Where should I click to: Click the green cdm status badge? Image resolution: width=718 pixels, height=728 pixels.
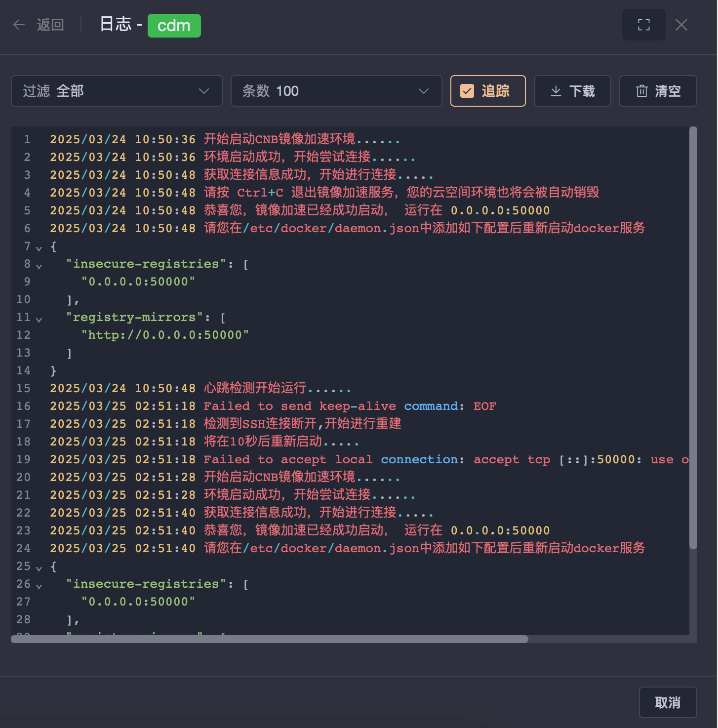[x=174, y=25]
